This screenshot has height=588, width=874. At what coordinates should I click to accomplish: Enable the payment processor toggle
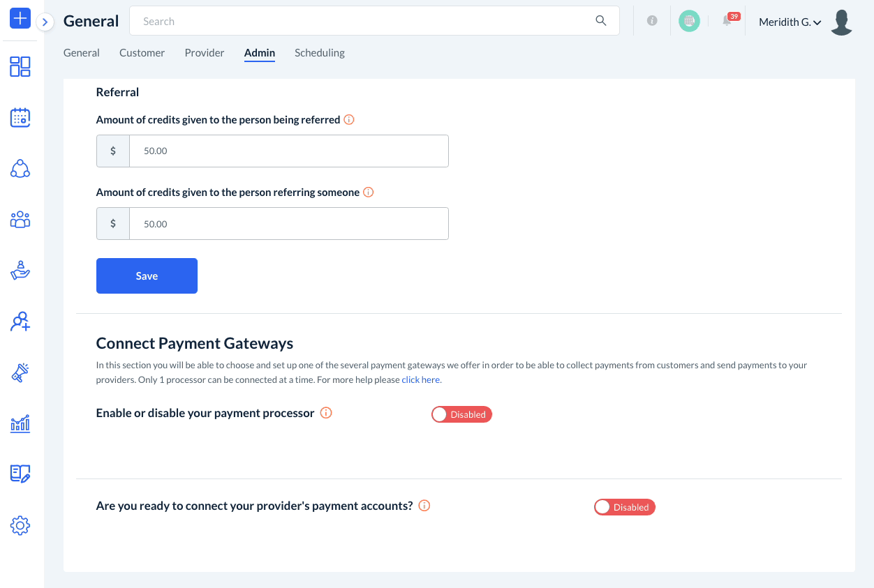tap(461, 414)
